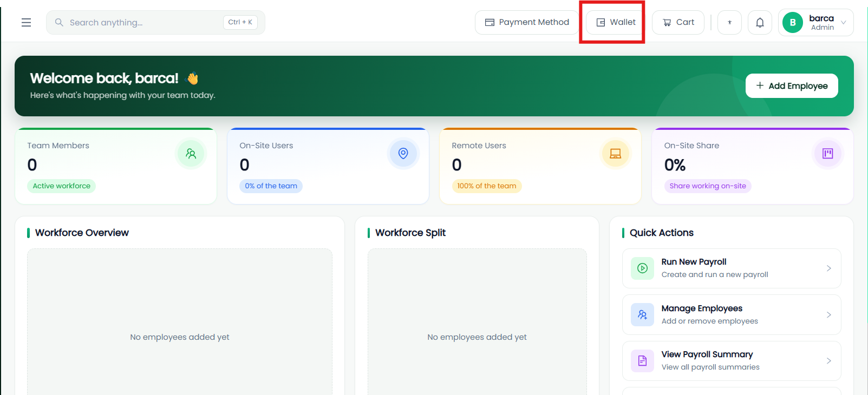Click the Share working on-site badge
The width and height of the screenshot is (868, 395).
[x=708, y=186]
